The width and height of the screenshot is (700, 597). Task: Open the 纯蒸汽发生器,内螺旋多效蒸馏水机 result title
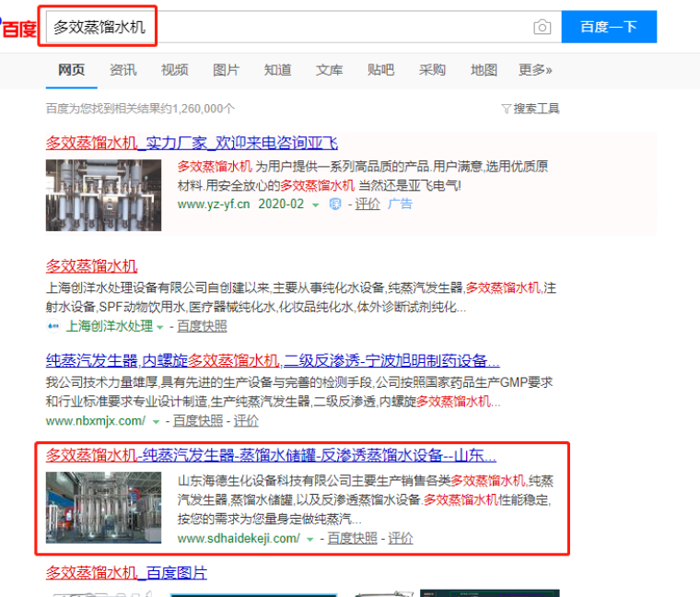coord(273,361)
